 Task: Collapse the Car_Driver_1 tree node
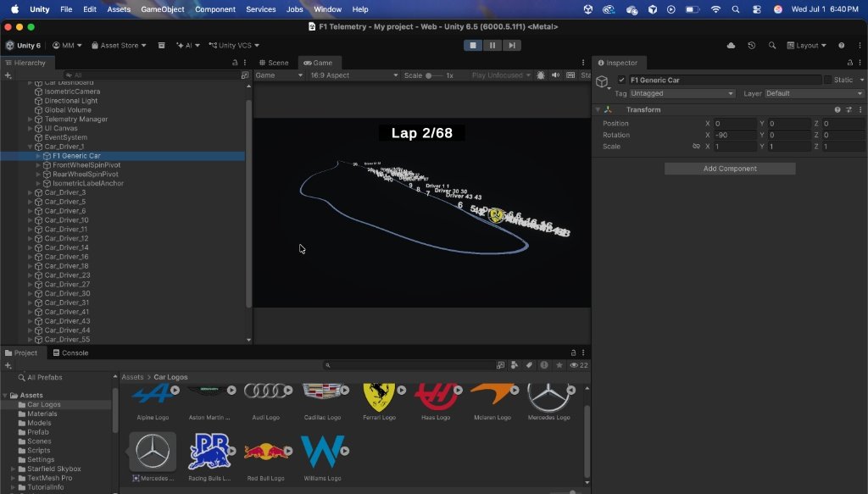[x=30, y=147]
